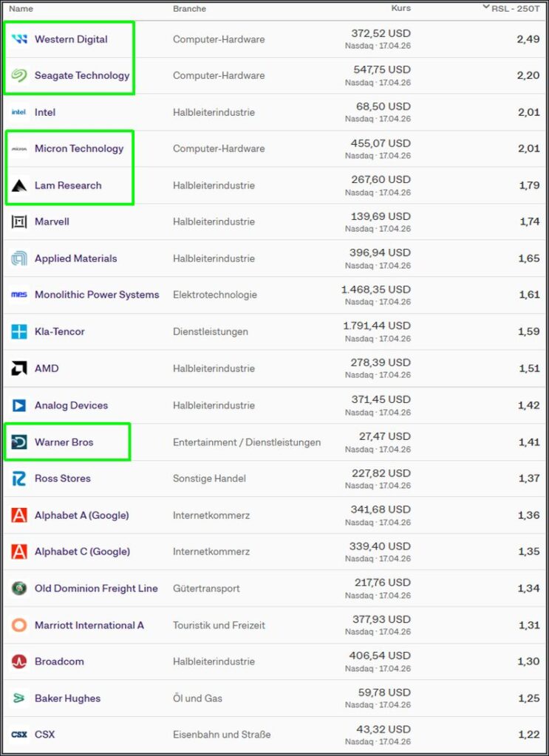Open the Micron Technology stock link
The width and height of the screenshot is (549, 756).
coord(79,148)
